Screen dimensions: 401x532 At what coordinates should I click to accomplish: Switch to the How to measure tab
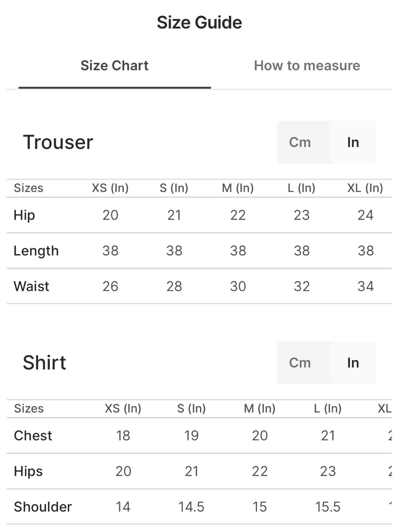point(307,66)
